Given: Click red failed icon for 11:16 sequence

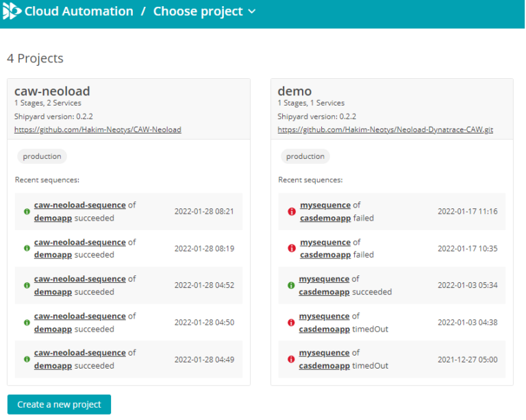Looking at the screenshot, I should click(292, 211).
